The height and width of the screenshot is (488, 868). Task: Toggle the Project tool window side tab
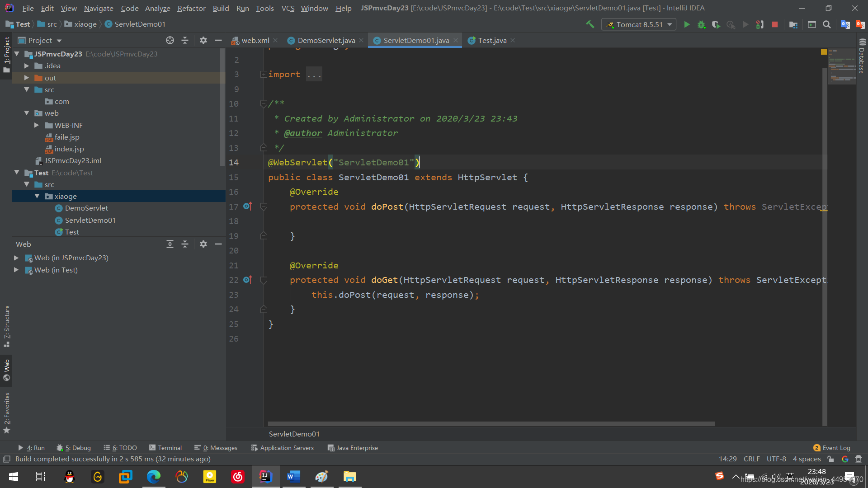(6, 55)
